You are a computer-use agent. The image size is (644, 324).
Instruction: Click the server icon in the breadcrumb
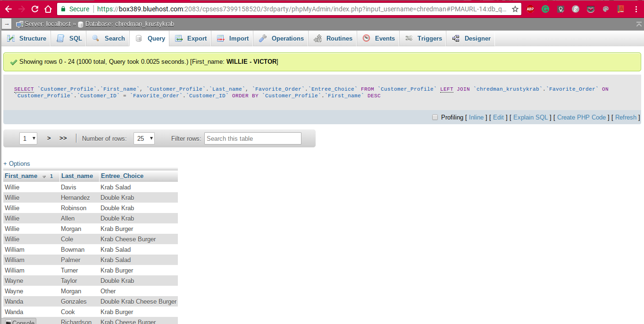[x=19, y=24]
